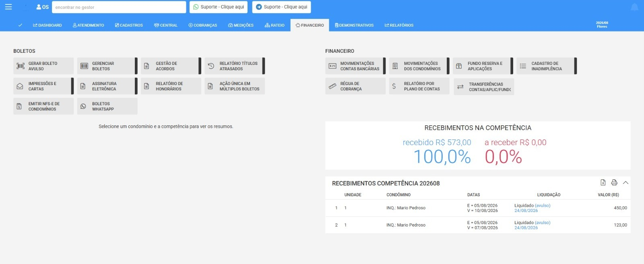Click the Telegram Suporte button
Screen dimensions: 644x264
pyautogui.click(x=282, y=7)
